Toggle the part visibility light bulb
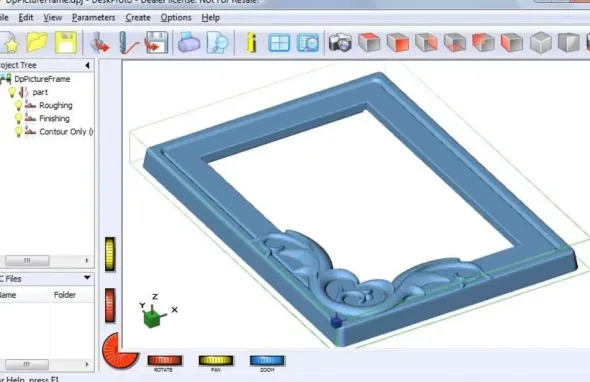This screenshot has height=382, width=590. click(12, 92)
